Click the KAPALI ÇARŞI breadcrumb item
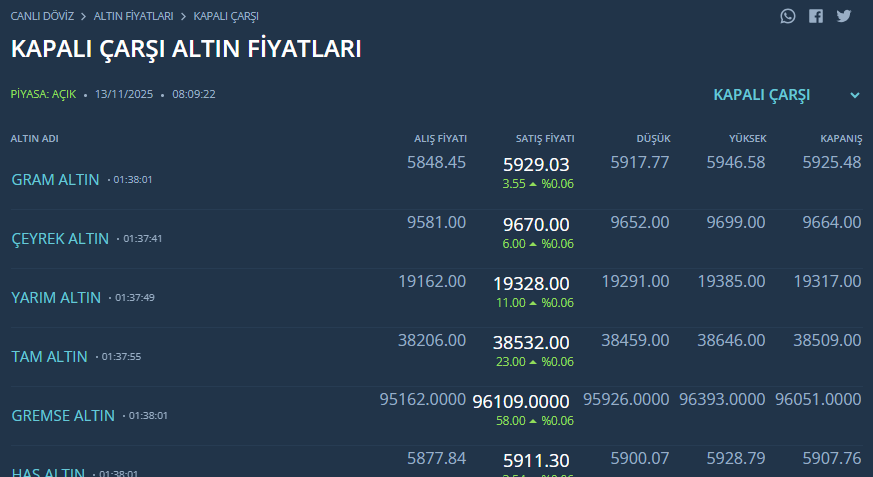873x477 pixels. tap(226, 17)
